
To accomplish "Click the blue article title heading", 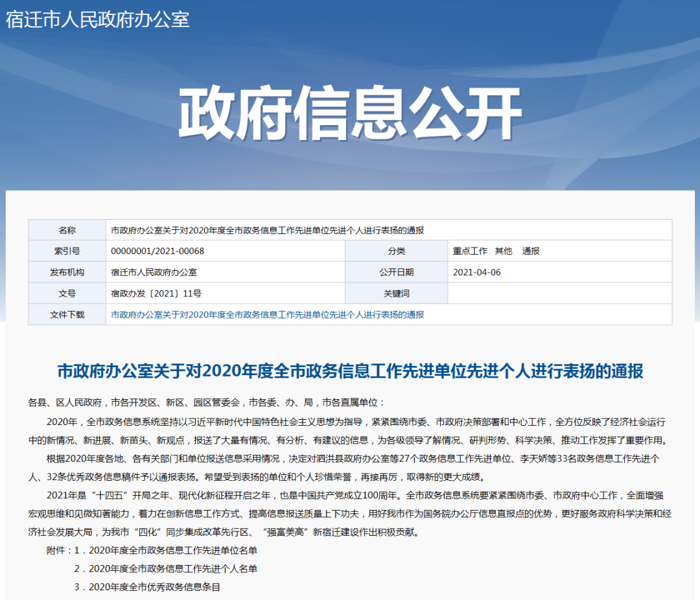I will 350,371.
